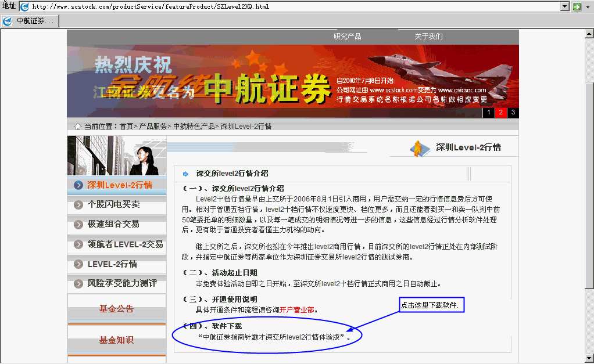This screenshot has height=364, width=594.
Task: Click the tab's browser logo icon
Action: tap(7, 21)
